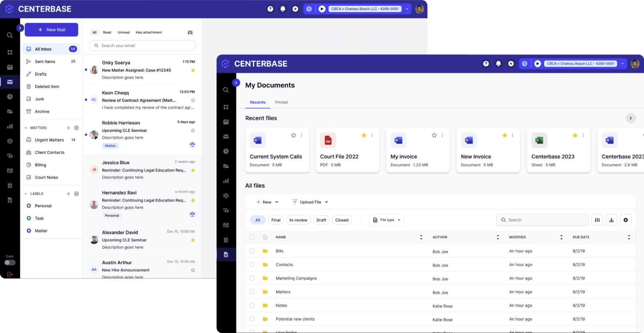Click the notifications bell icon
Image resolution: width=644 pixels, height=333 pixels.
tap(499, 64)
